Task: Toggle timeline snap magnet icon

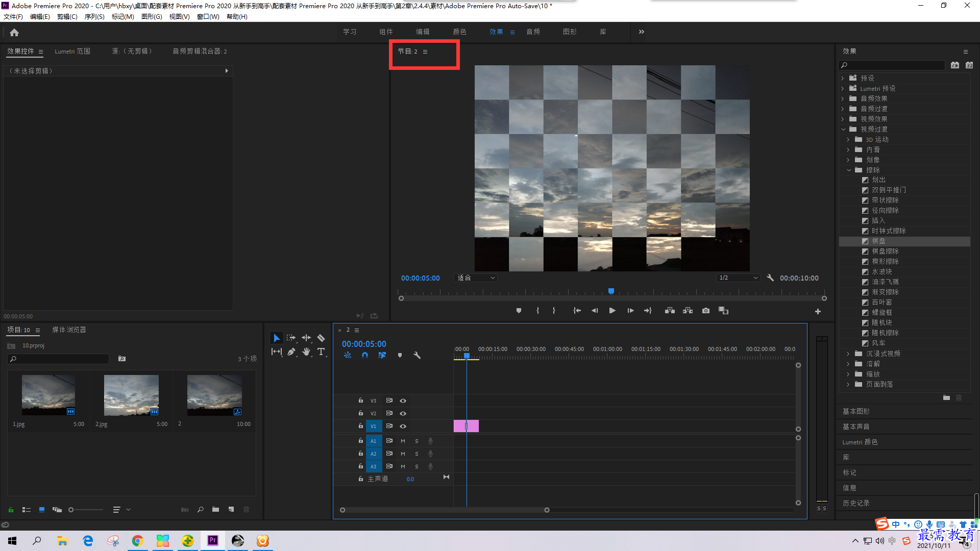Action: (364, 355)
